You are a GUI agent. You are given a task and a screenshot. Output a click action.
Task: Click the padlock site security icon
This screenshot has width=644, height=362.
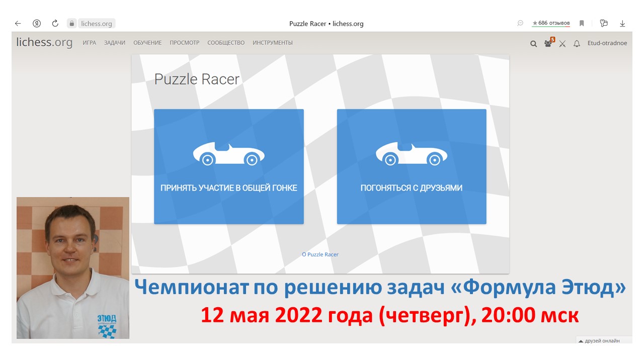pos(72,23)
